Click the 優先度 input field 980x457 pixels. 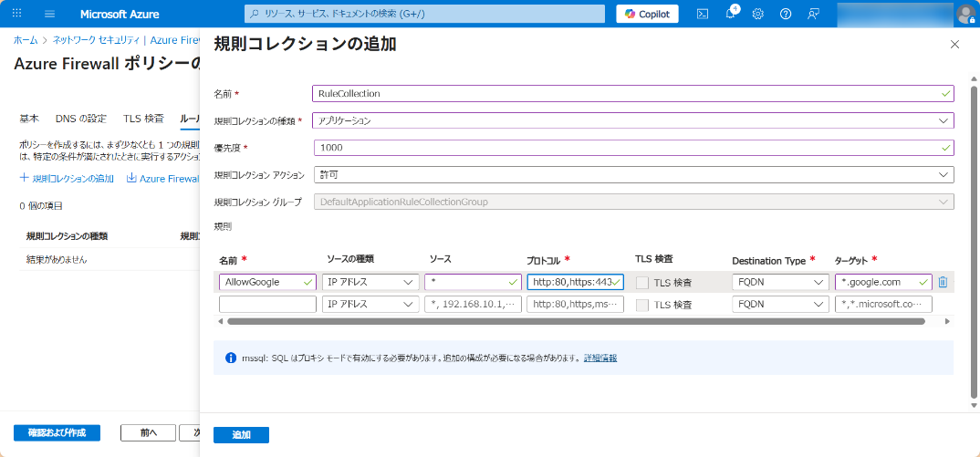point(632,148)
